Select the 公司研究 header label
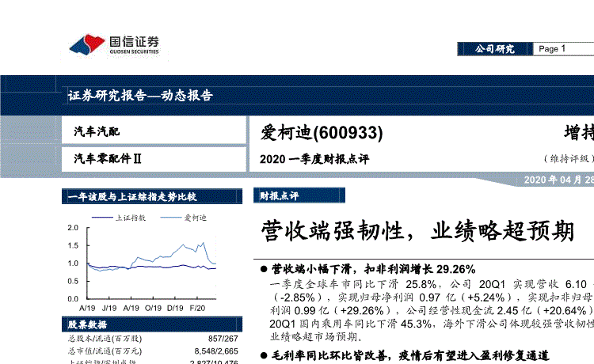 tap(495, 49)
